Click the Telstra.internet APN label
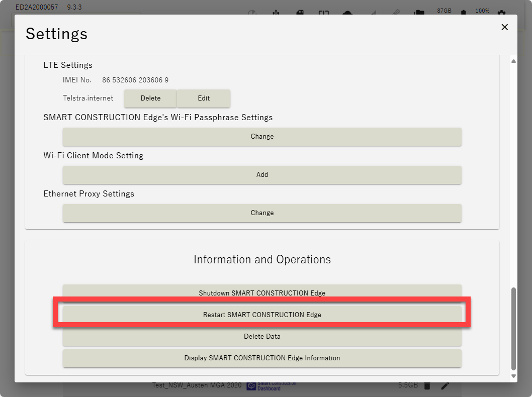532x397 pixels. [88, 98]
